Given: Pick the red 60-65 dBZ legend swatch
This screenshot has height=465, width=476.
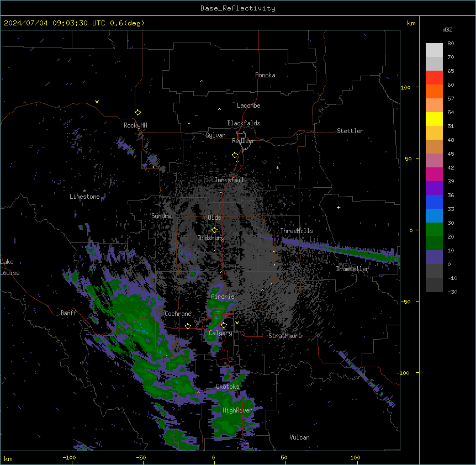Looking at the screenshot, I should [434, 77].
